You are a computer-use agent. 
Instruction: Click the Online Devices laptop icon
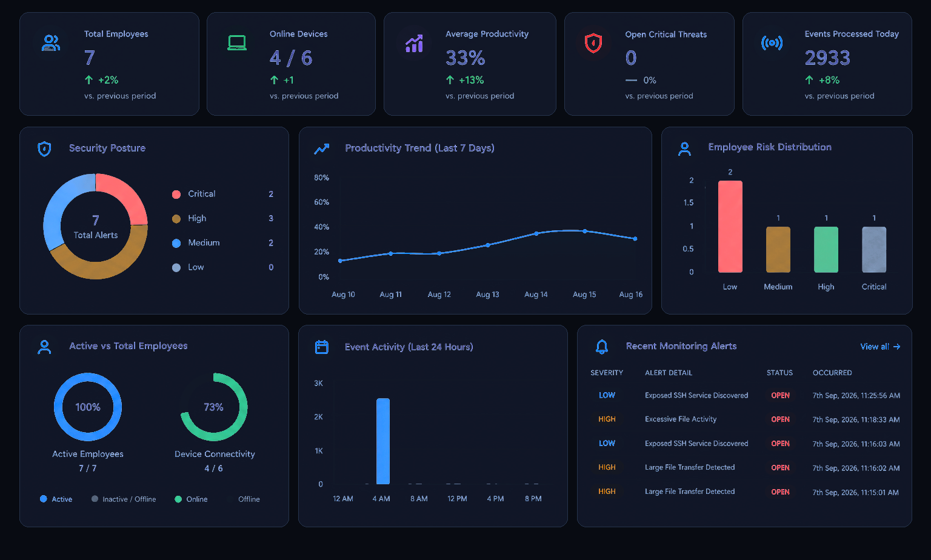click(x=237, y=43)
